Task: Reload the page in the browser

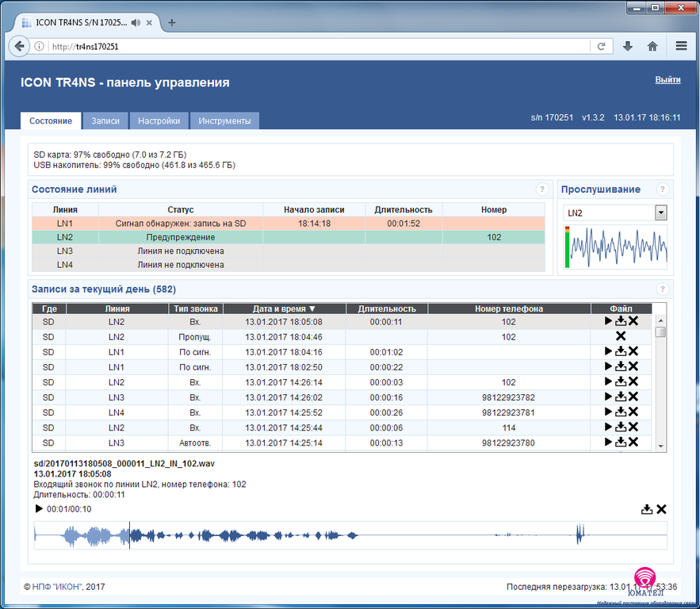Action: (x=602, y=47)
